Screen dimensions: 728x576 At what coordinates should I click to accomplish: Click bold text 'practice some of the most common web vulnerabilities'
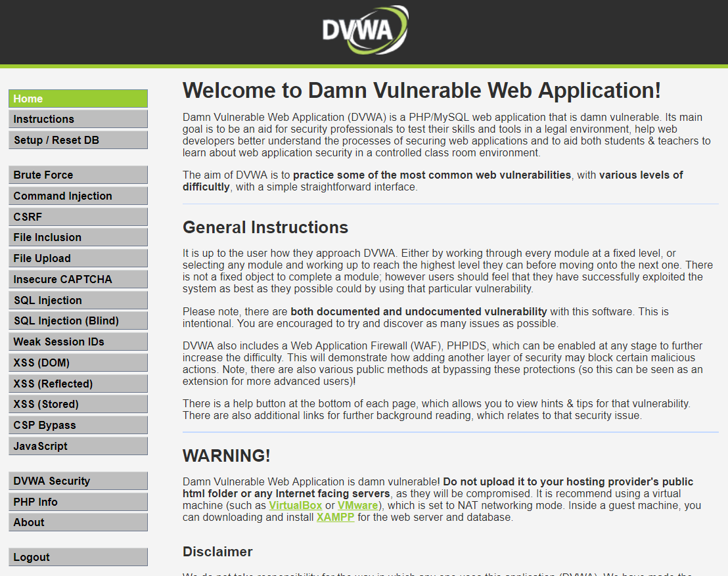(432, 175)
